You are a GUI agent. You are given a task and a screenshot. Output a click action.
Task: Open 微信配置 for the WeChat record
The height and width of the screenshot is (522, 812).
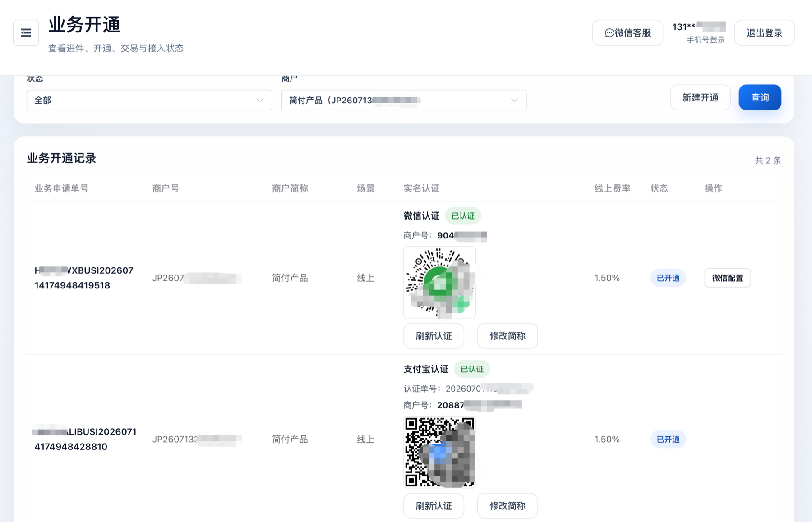coord(728,278)
